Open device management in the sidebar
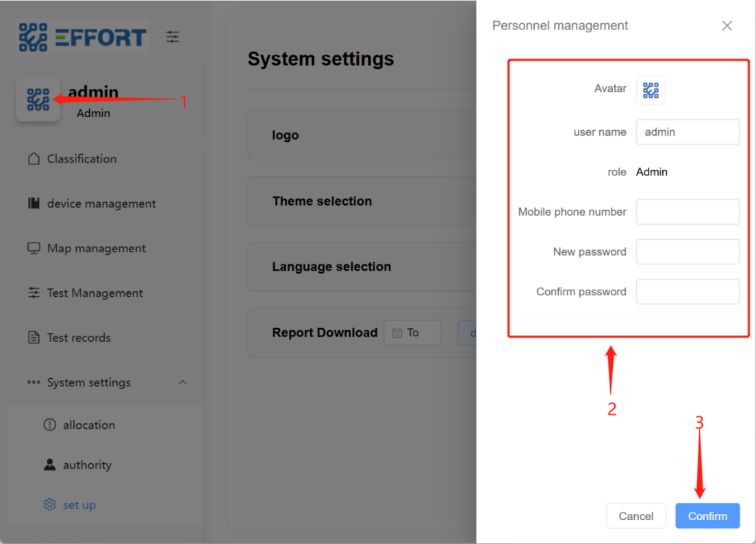 (101, 203)
